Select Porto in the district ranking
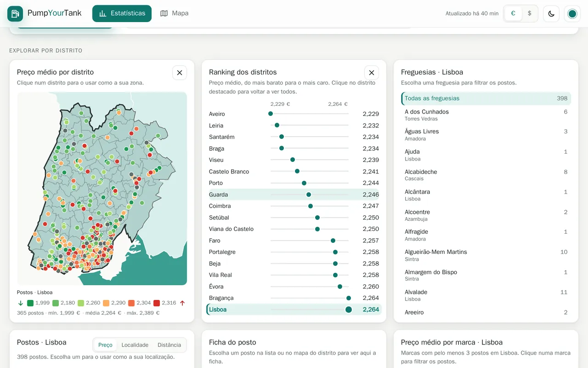The width and height of the screenshot is (588, 368). click(294, 183)
